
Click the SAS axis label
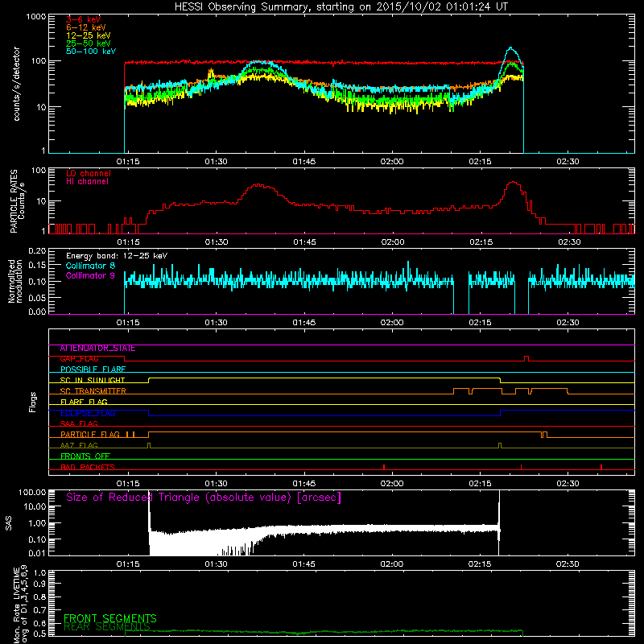9,523
